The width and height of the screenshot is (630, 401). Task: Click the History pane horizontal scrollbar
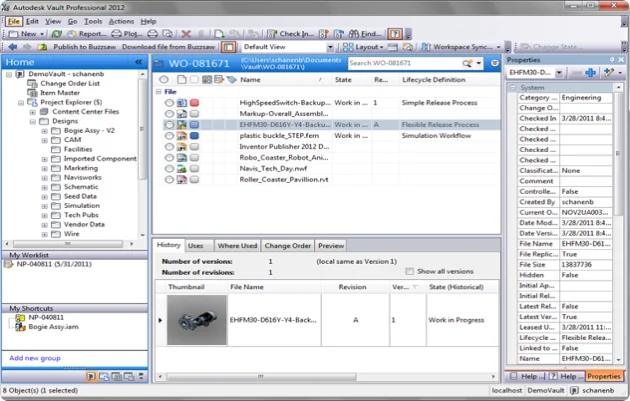tap(261, 376)
